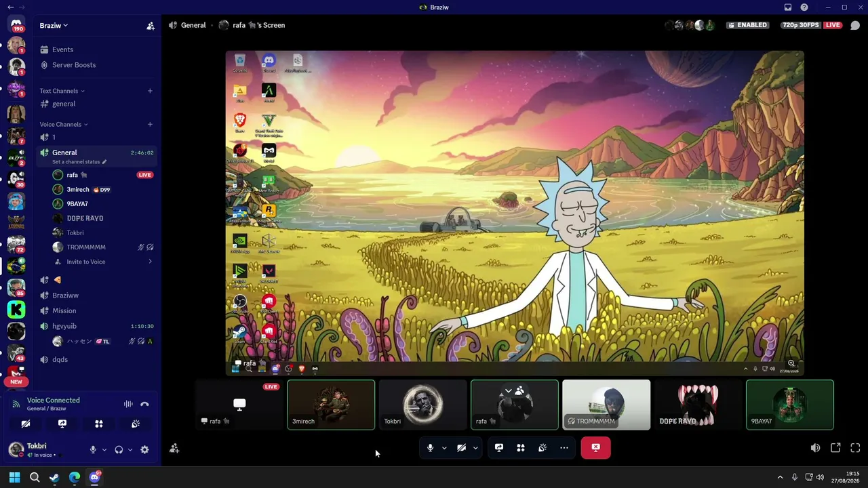This screenshot has width=868, height=488.
Task: Click the voice connection signal icon
Action: tap(16, 404)
